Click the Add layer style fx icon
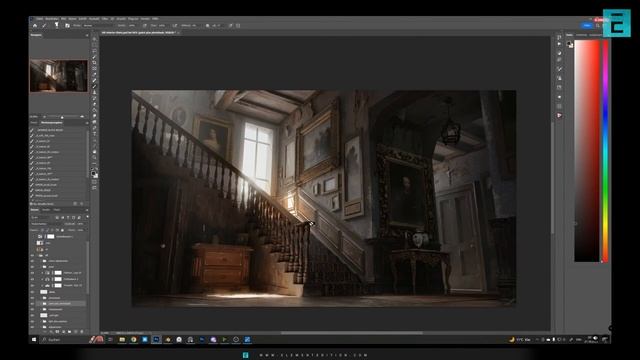Image resolution: width=640 pixels, height=360 pixels. pos(51,332)
